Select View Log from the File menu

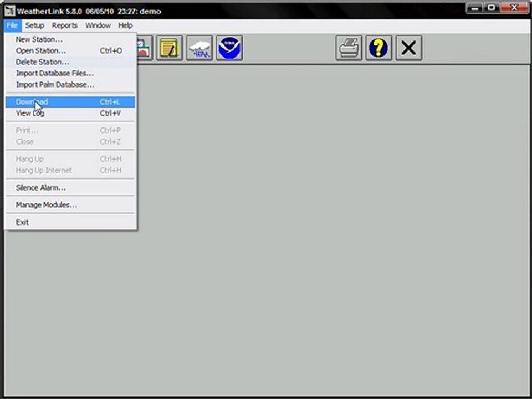point(70,113)
